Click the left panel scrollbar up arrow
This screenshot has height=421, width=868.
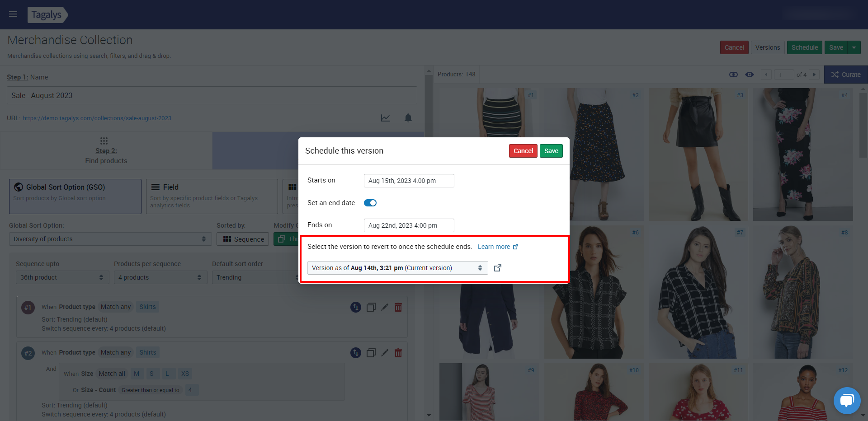click(x=429, y=71)
